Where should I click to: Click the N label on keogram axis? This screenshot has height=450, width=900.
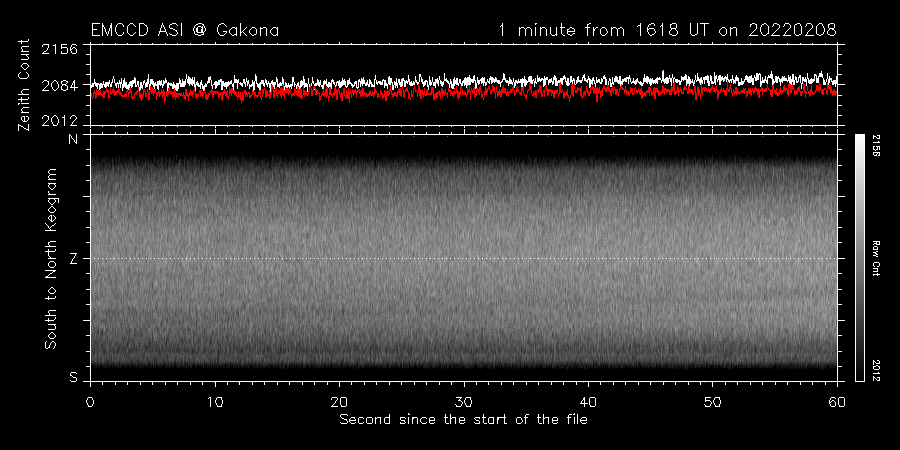[73, 139]
